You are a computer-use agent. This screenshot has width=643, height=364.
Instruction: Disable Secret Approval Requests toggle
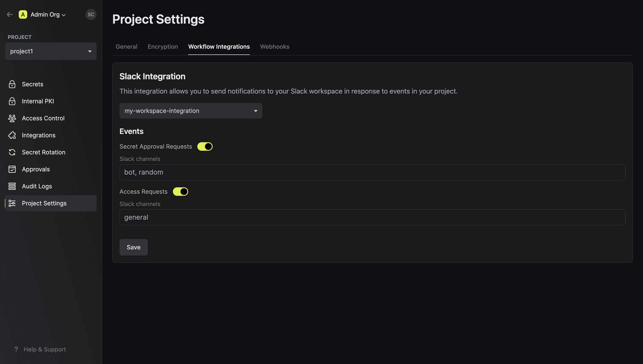pos(205,146)
